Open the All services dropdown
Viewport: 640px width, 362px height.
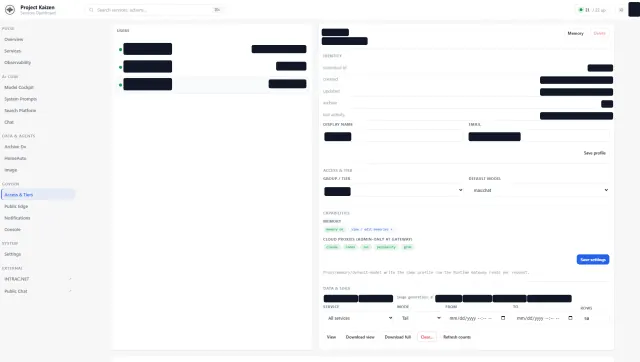(x=358, y=318)
